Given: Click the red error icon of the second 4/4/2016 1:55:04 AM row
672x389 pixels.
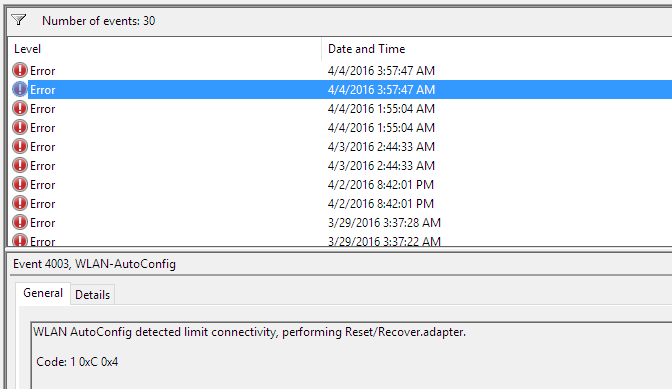Looking at the screenshot, I should coord(20,127).
